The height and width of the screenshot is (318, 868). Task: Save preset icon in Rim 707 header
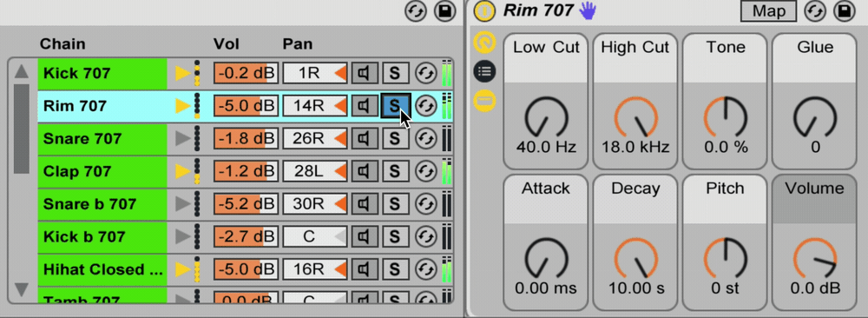[845, 11]
